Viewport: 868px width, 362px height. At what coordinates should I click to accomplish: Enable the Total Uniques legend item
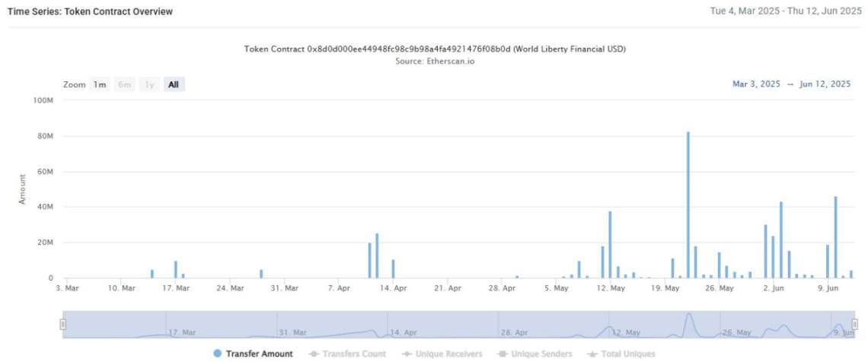[x=621, y=354]
